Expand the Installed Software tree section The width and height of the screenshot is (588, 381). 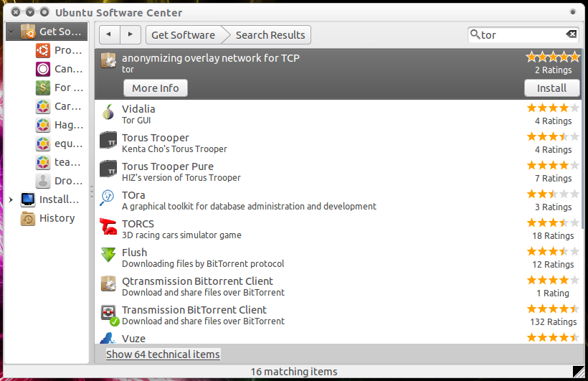pyautogui.click(x=11, y=199)
